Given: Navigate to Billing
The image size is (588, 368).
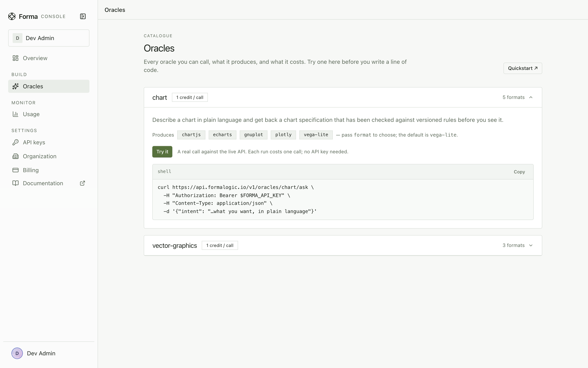Looking at the screenshot, I should (x=49, y=170).
